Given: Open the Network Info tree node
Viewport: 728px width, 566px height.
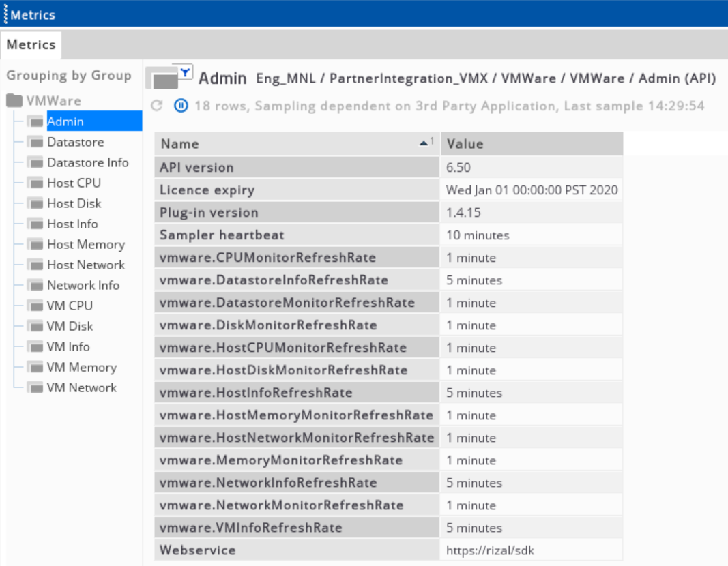Looking at the screenshot, I should [x=83, y=285].
